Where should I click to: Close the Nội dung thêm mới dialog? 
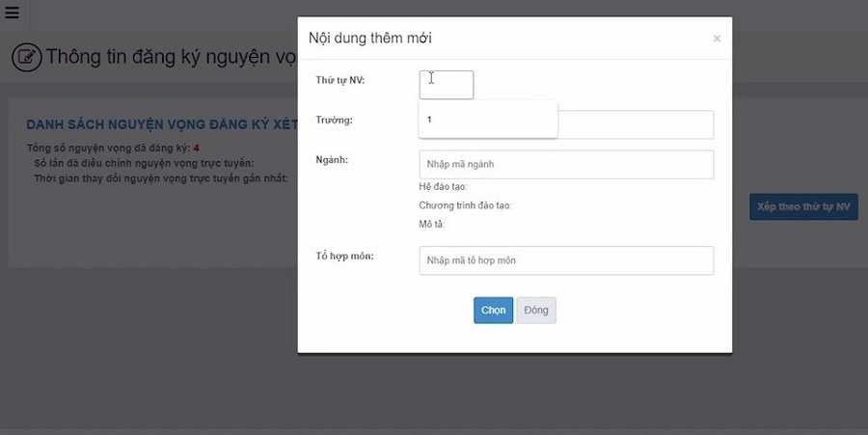tap(716, 39)
